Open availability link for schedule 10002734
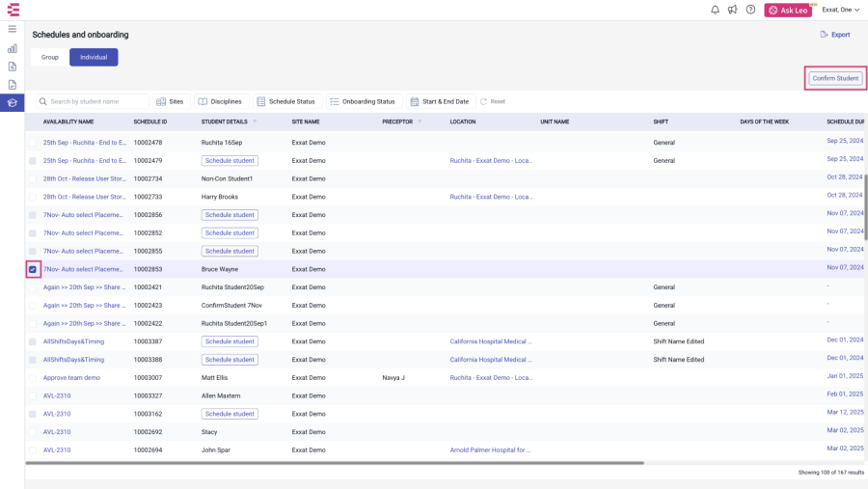868x489 pixels. [x=85, y=178]
